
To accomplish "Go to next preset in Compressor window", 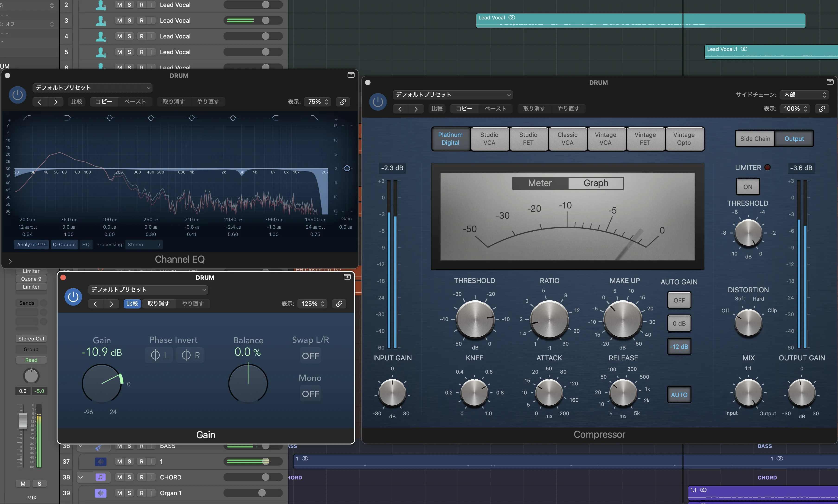I will pyautogui.click(x=416, y=109).
